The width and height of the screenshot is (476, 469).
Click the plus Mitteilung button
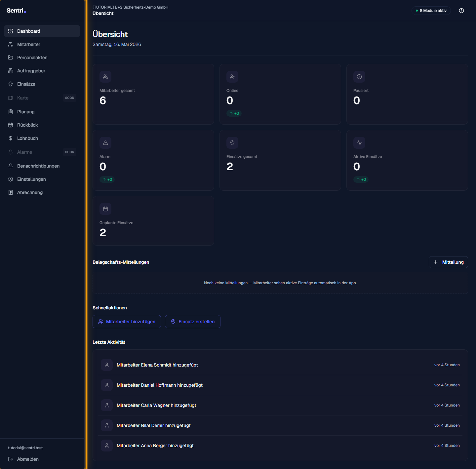click(448, 262)
